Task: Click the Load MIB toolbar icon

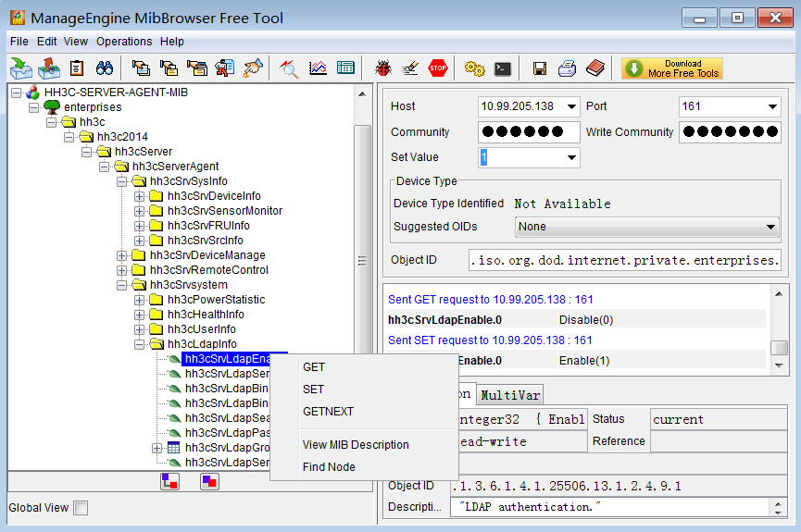Action: tap(21, 68)
